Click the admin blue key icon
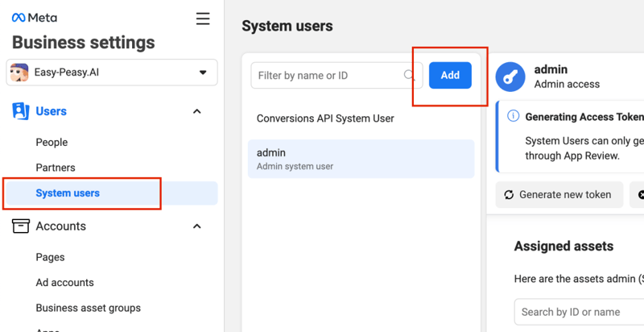This screenshot has height=332, width=644. (510, 77)
